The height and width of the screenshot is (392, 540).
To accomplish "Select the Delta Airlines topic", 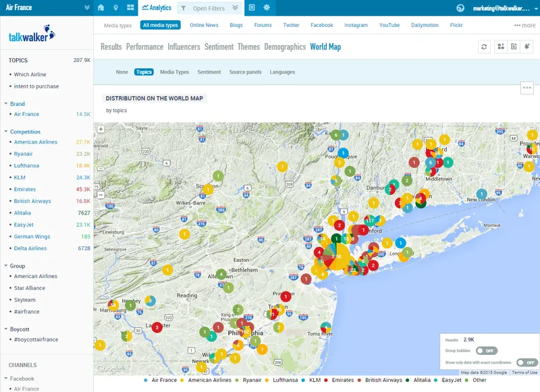I will [x=30, y=248].
